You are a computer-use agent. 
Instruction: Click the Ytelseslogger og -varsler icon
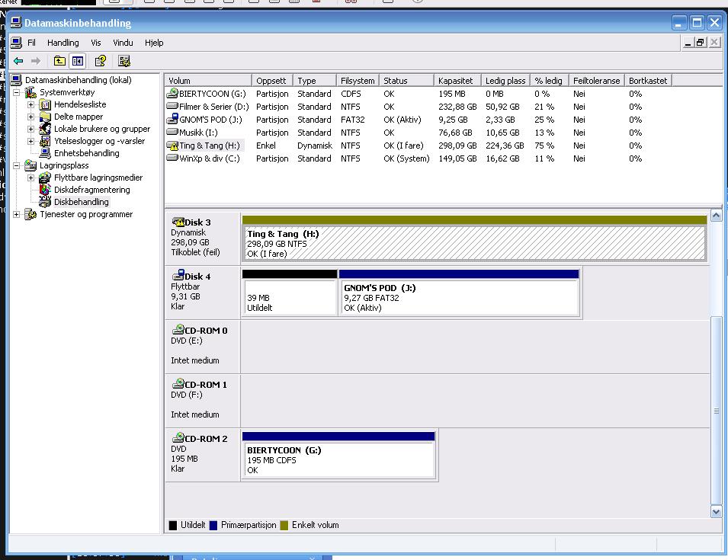(x=45, y=141)
